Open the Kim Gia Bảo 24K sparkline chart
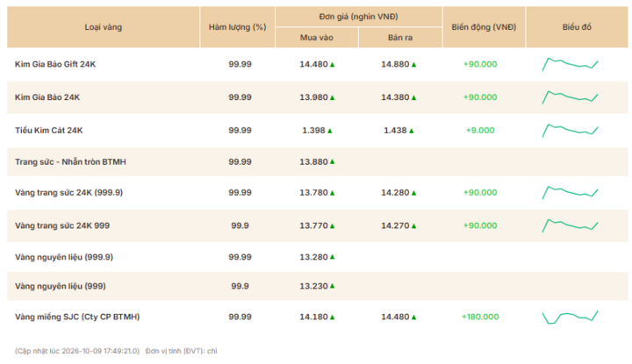The image size is (632, 364). (x=570, y=97)
